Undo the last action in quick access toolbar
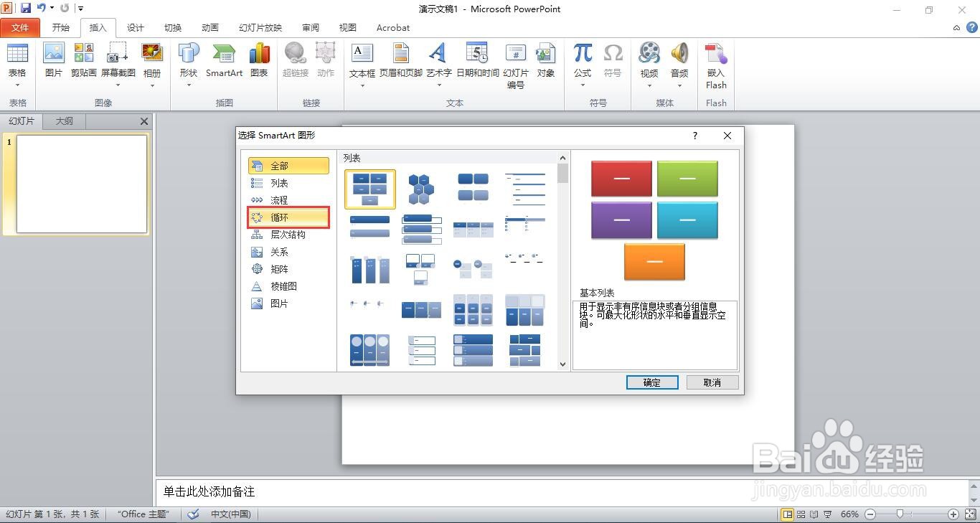Viewport: 980px width, 523px height. click(x=41, y=9)
